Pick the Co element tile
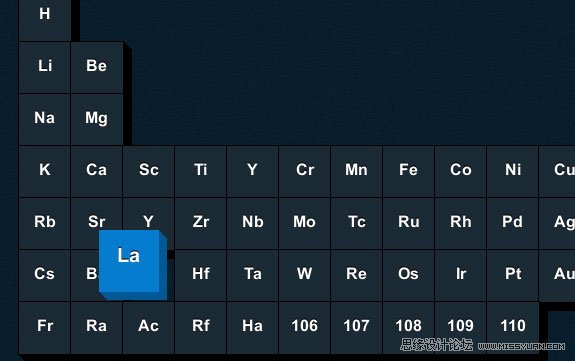 click(461, 171)
